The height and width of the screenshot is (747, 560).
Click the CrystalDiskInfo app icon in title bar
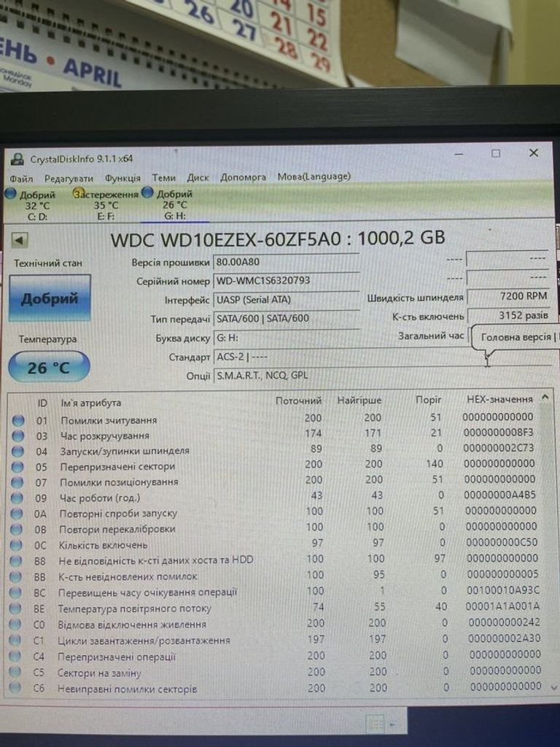pyautogui.click(x=17, y=159)
